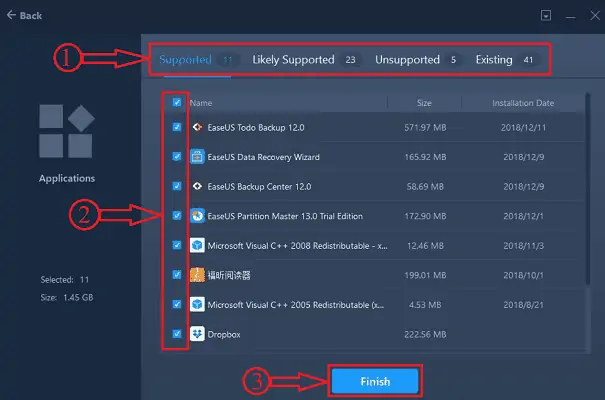Sort by Installation Date column header

tap(523, 103)
